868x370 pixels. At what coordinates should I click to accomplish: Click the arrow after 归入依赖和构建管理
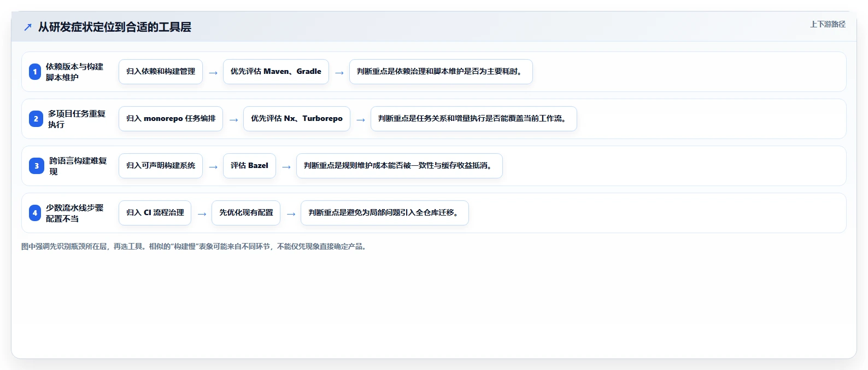(213, 73)
